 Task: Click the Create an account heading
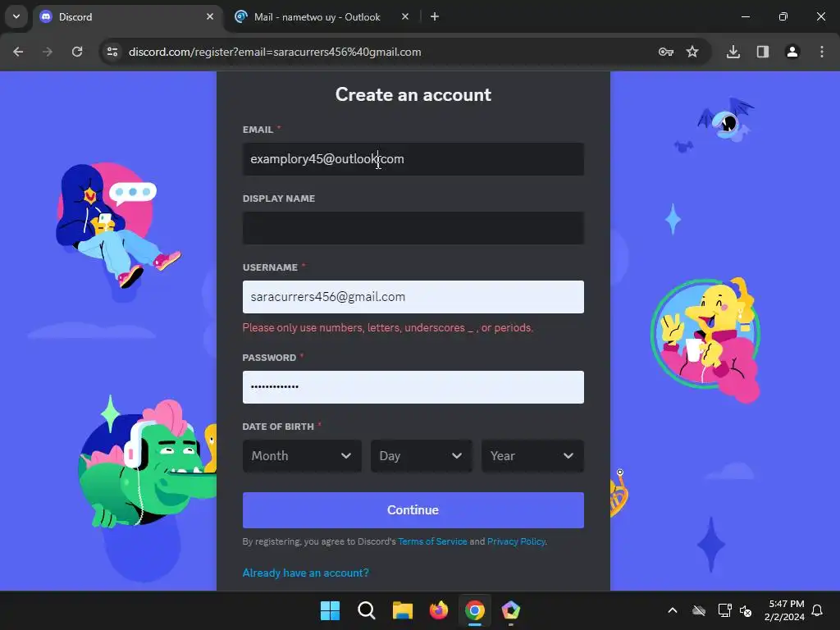point(413,95)
